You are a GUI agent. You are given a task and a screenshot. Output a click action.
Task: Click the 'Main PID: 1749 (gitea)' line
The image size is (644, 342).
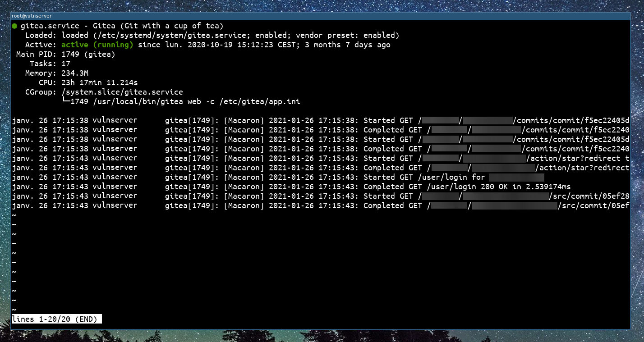point(66,54)
